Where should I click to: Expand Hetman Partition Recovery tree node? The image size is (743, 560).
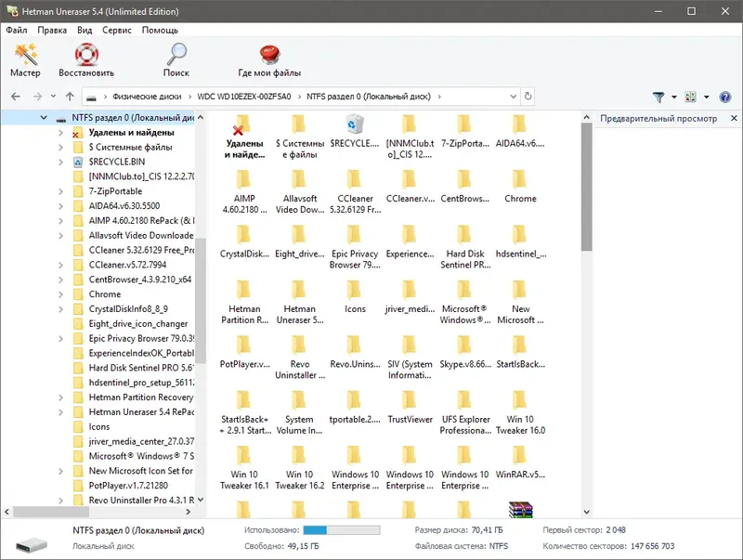tap(60, 397)
